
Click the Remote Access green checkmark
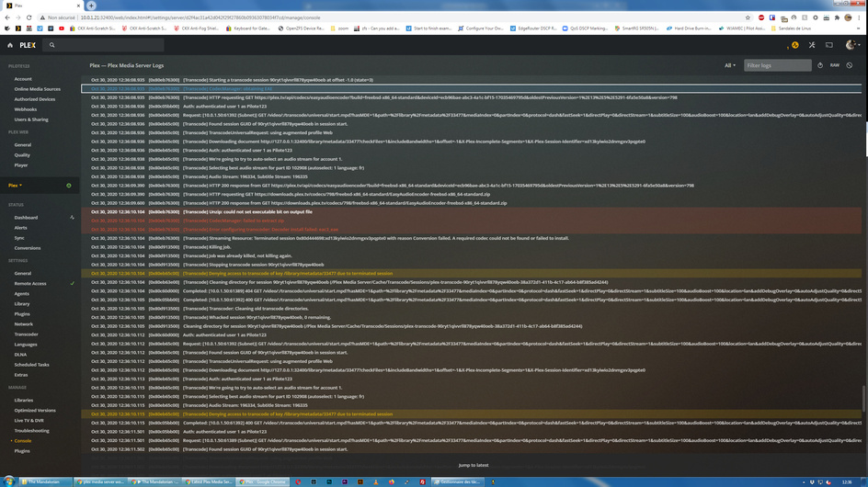pyautogui.click(x=72, y=283)
